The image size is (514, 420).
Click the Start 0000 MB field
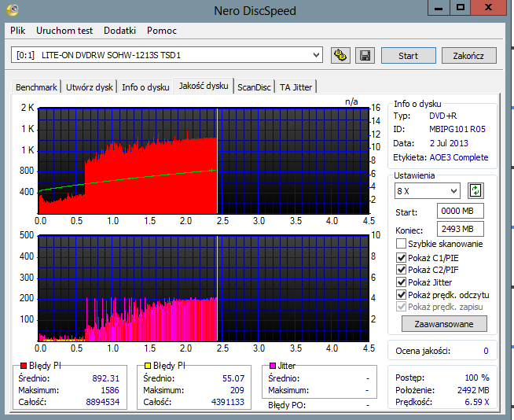[461, 211]
